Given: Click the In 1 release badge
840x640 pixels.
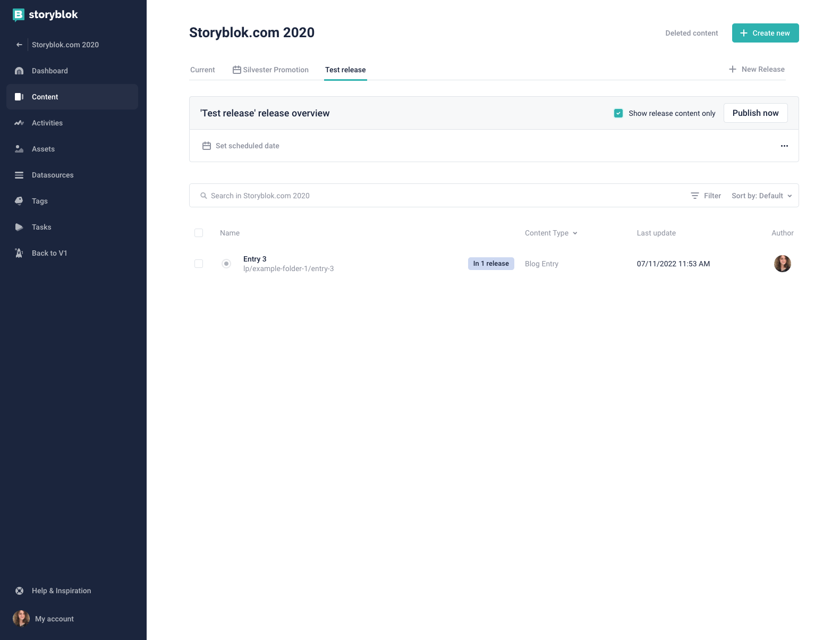Looking at the screenshot, I should [491, 264].
